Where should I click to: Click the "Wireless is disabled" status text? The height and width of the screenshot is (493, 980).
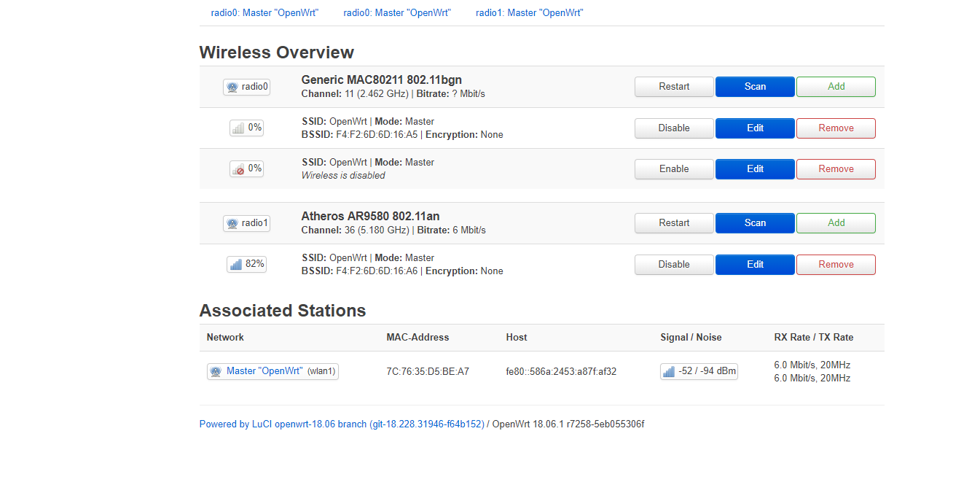coord(343,176)
